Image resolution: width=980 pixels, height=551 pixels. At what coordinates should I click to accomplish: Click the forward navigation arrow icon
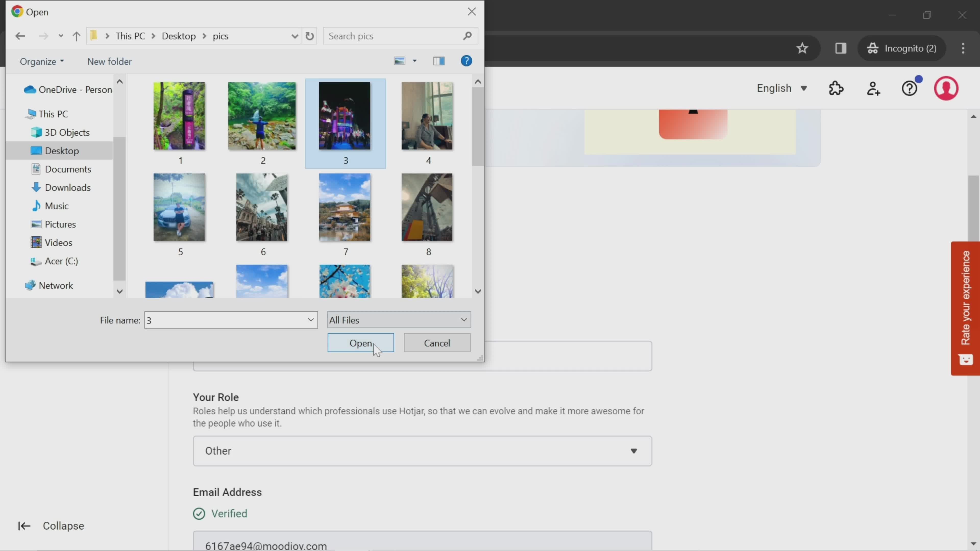(x=42, y=36)
